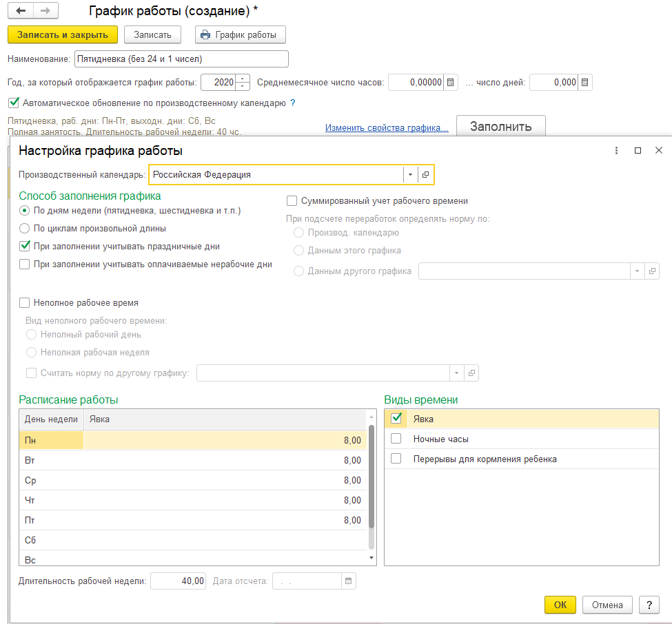Open calculator for average monthly hours field
The height and width of the screenshot is (624, 672).
[451, 83]
